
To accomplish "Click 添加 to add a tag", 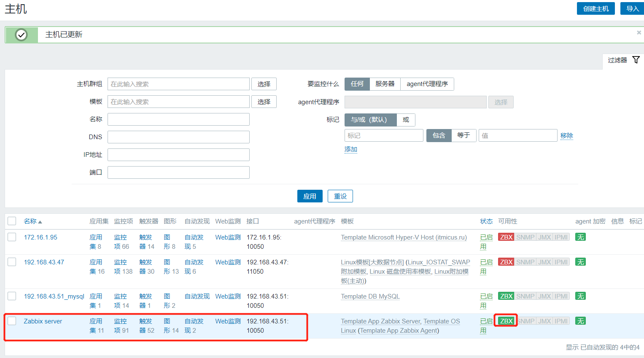I will (x=351, y=149).
